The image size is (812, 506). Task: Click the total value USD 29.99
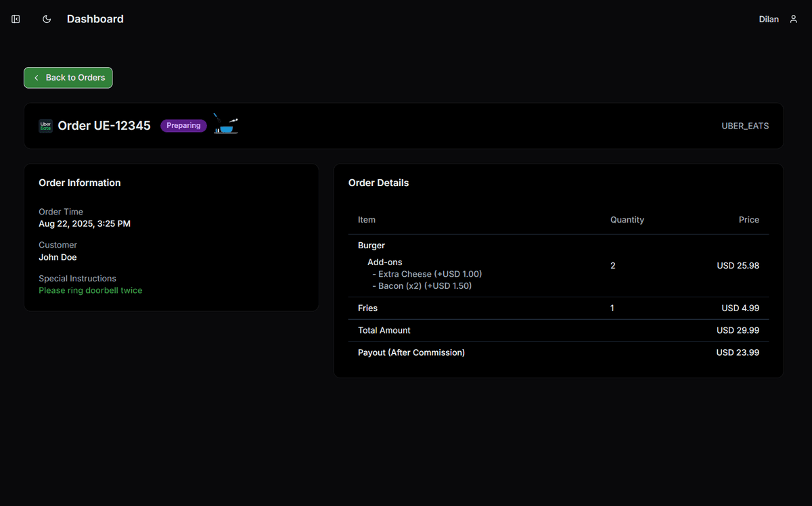point(738,330)
